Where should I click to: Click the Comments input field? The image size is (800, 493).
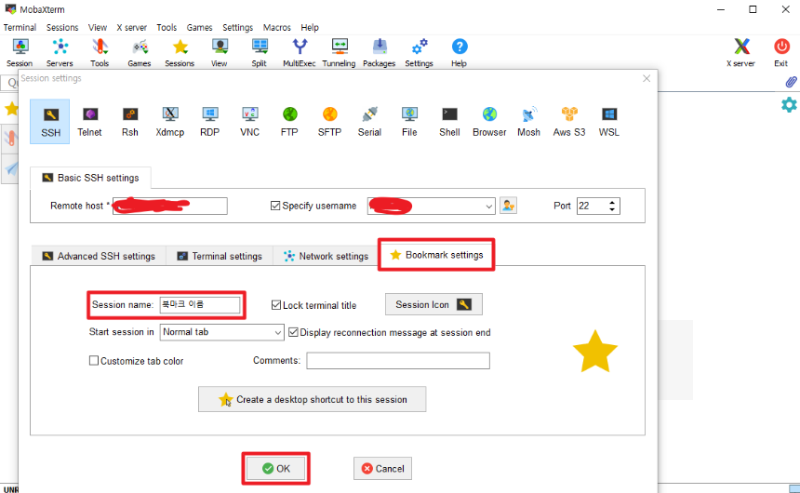tap(398, 361)
